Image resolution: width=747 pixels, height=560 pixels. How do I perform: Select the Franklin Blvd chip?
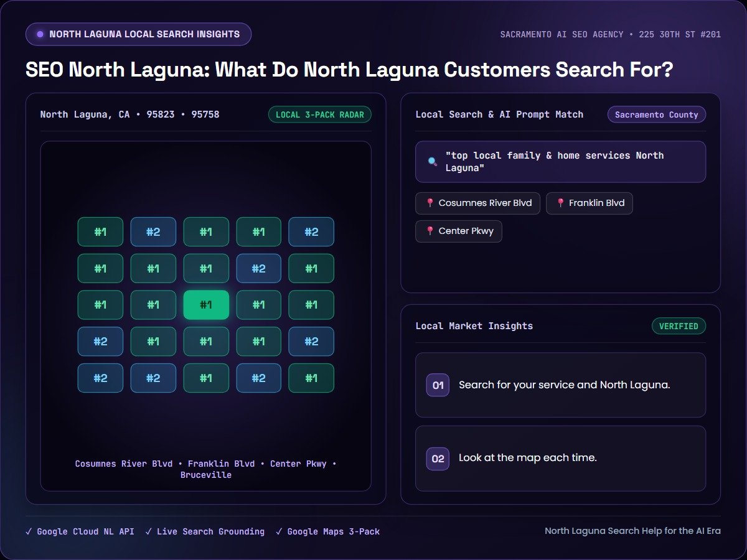coord(590,203)
